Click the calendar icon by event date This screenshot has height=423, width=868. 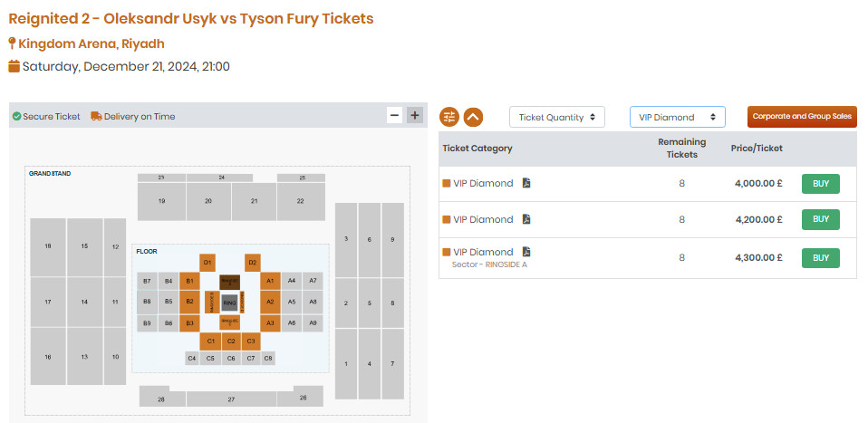[14, 66]
